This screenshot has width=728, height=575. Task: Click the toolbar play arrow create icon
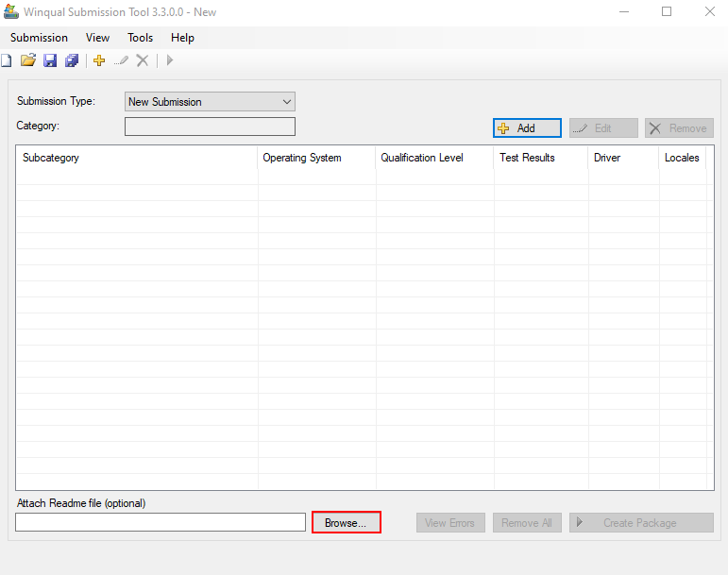pyautogui.click(x=169, y=60)
